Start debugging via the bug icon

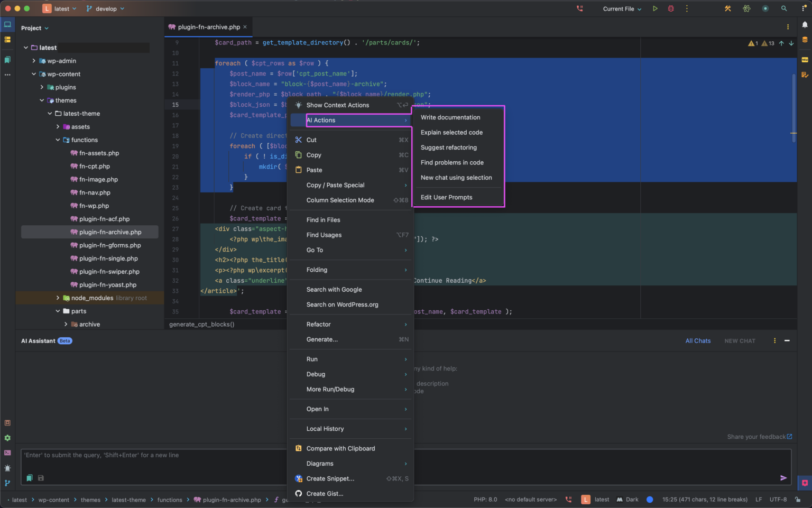670,8
